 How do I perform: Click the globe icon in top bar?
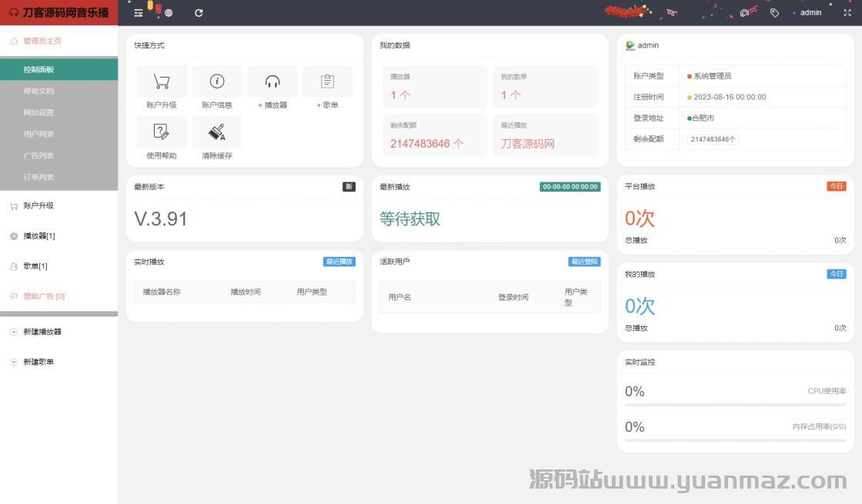tap(169, 13)
